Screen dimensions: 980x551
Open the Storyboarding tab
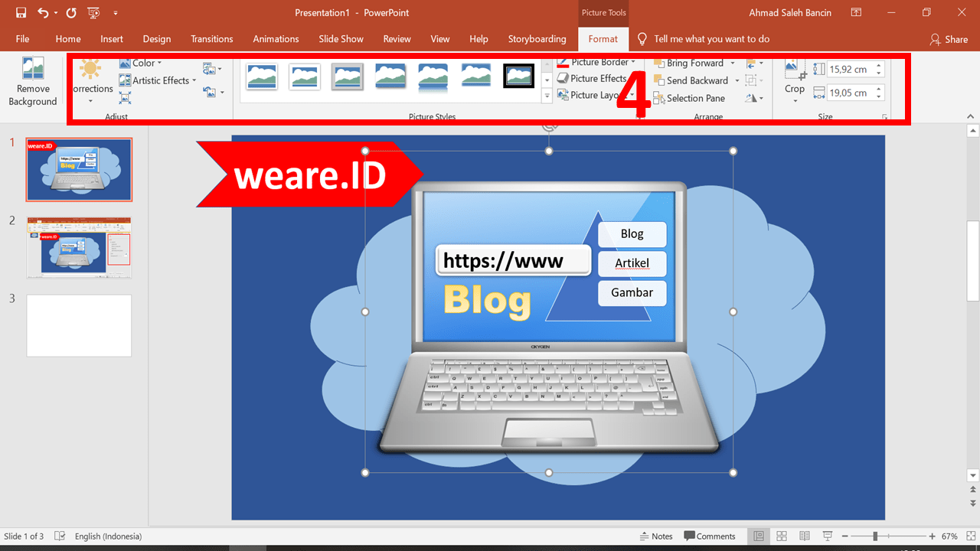point(537,39)
